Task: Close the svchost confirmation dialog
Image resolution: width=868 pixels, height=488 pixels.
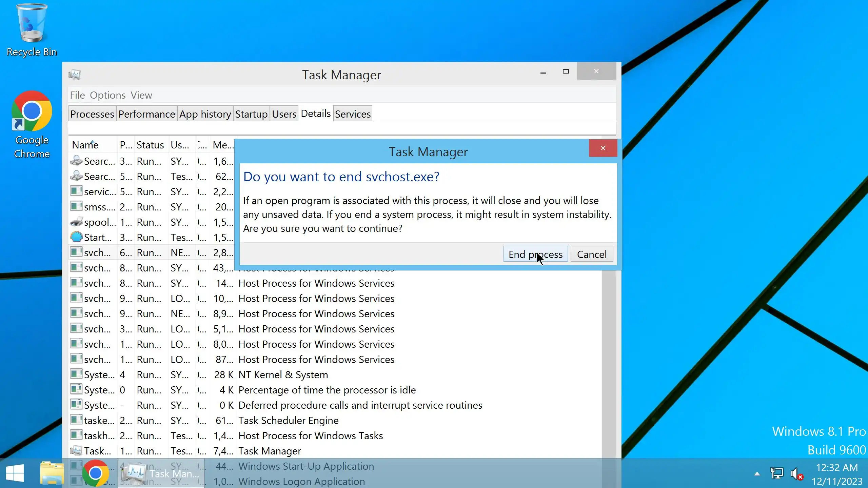Action: pos(603,148)
